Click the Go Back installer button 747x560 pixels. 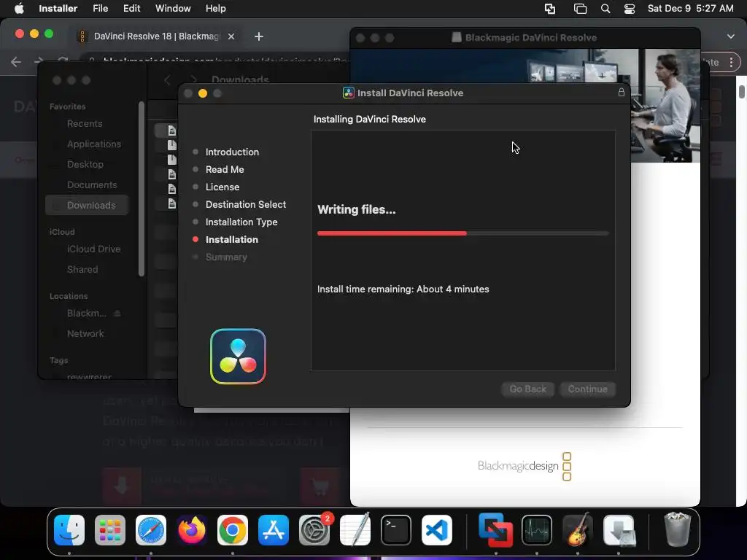(528, 389)
